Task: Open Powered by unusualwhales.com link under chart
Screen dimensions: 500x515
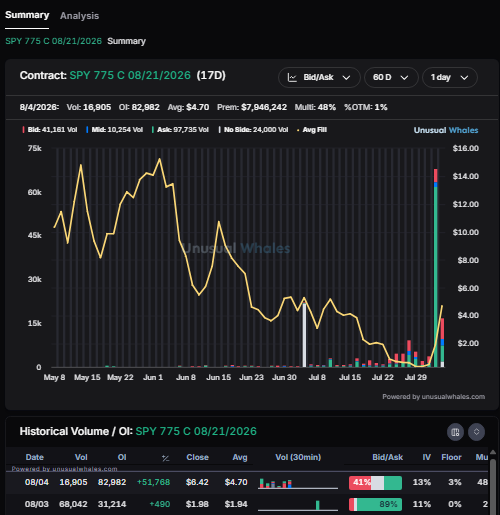Action: [x=433, y=397]
